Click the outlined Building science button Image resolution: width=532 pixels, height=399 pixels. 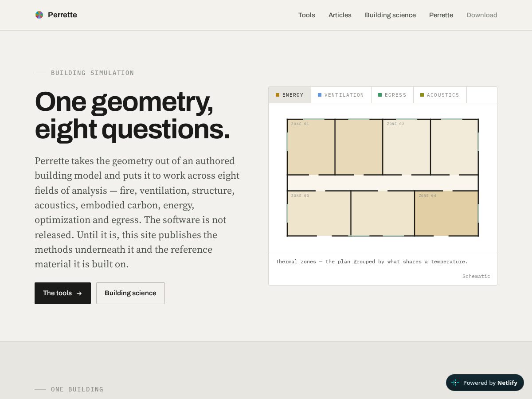click(x=130, y=293)
